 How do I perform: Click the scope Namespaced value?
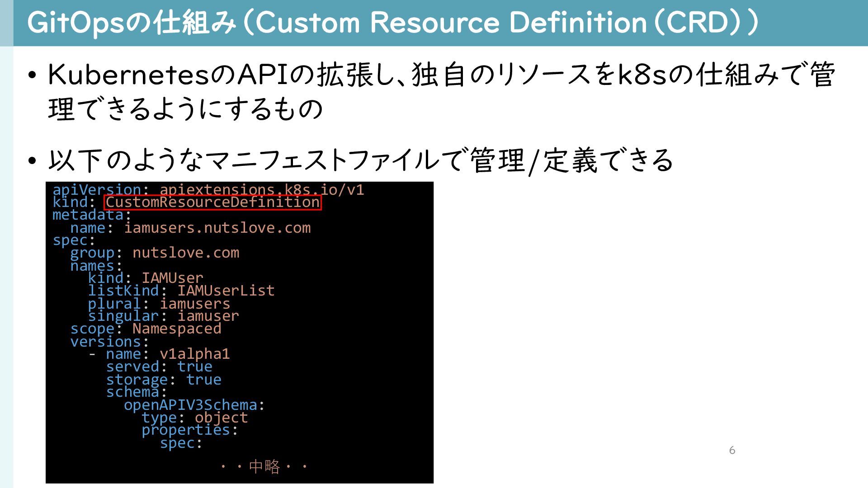[177, 328]
